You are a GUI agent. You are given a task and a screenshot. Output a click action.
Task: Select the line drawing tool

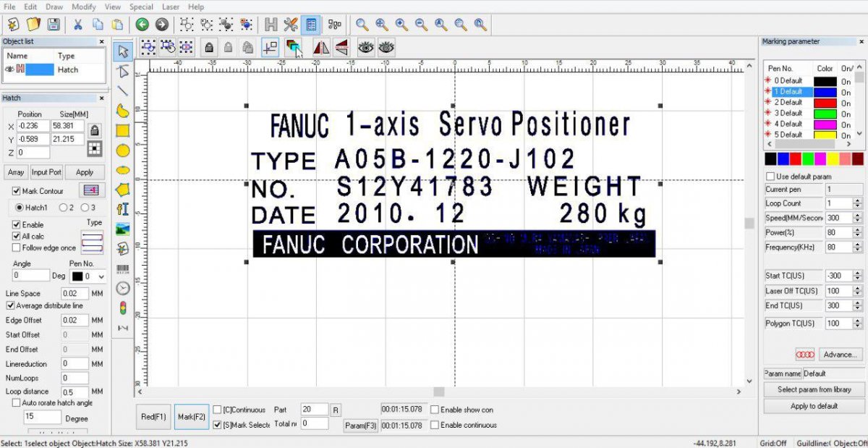point(123,91)
